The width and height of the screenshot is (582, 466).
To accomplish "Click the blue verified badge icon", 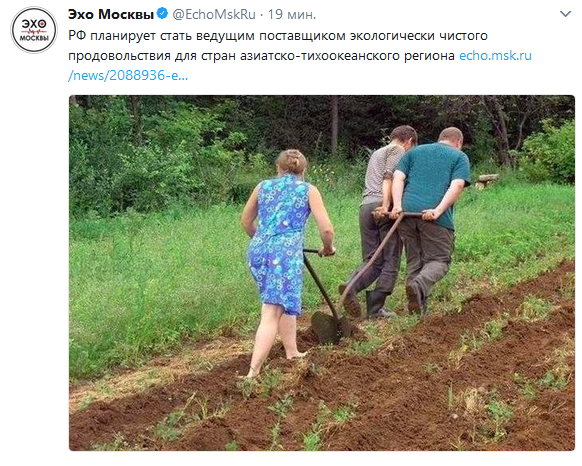I will 162,14.
